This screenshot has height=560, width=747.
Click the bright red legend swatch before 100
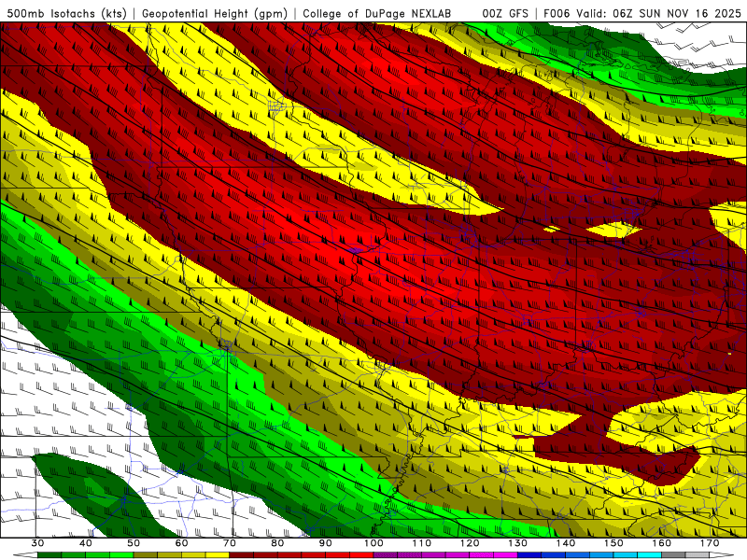[361, 555]
